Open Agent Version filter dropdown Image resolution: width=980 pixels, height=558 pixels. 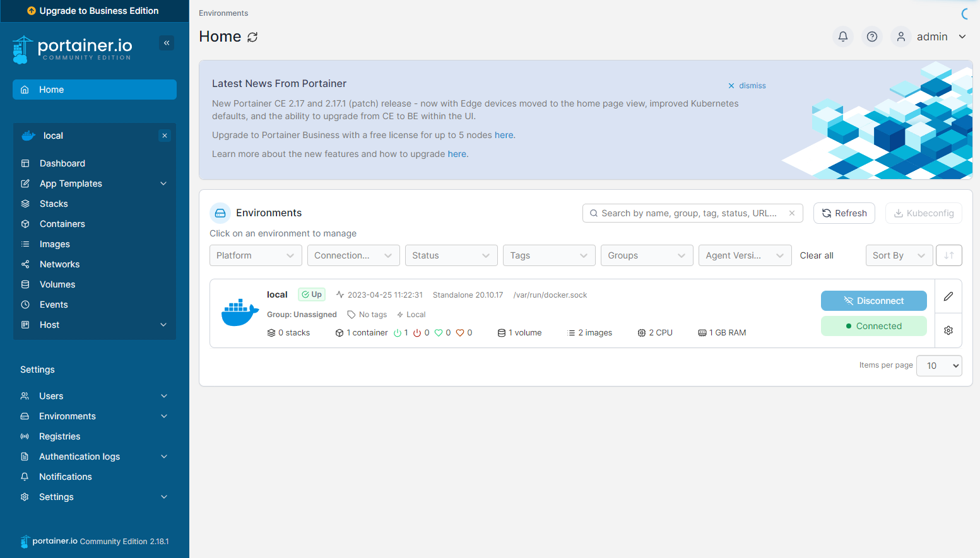click(x=745, y=255)
